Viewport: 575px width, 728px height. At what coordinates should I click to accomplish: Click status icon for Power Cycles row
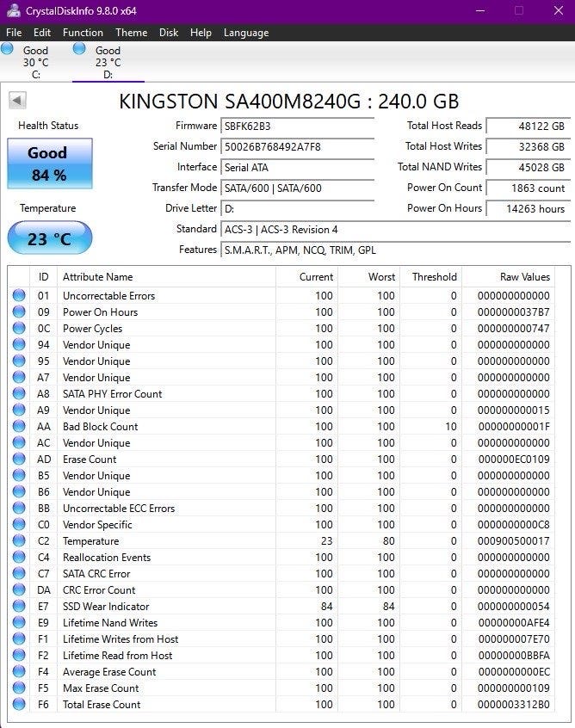[19, 328]
